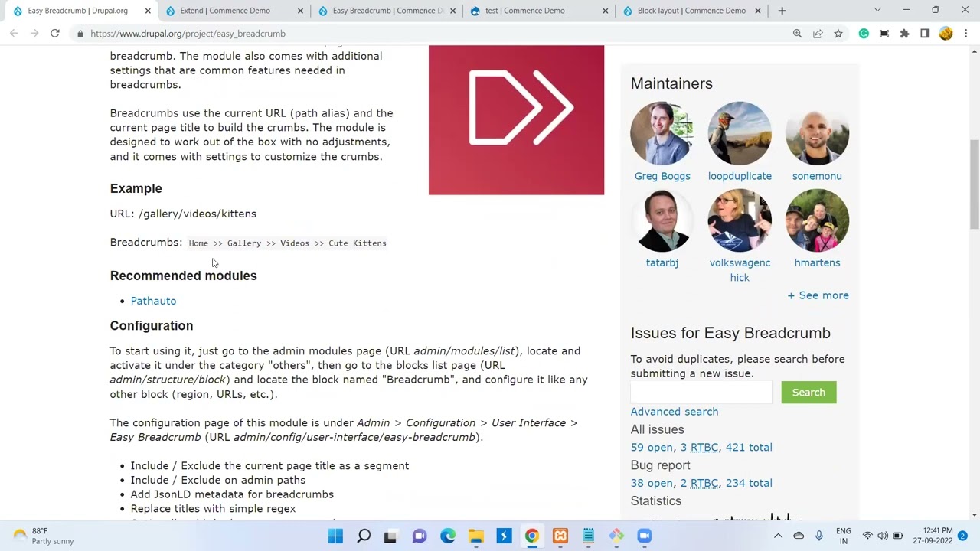Open tatarbj maintainer profile link
The width and height of the screenshot is (980, 551).
[x=662, y=262]
